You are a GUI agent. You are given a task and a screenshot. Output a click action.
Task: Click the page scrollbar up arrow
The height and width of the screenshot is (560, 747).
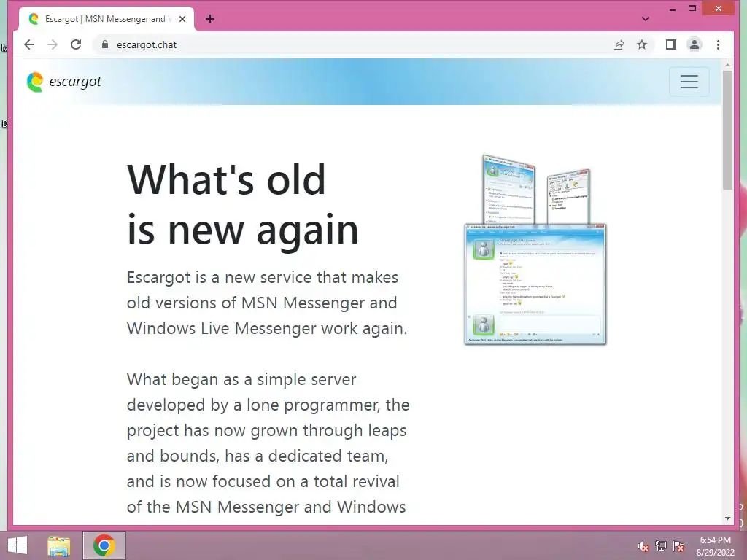pyautogui.click(x=727, y=65)
